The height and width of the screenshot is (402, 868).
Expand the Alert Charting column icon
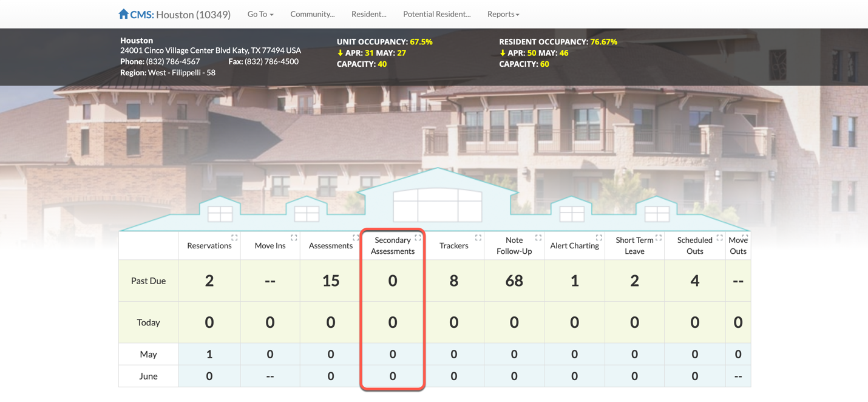[599, 237]
